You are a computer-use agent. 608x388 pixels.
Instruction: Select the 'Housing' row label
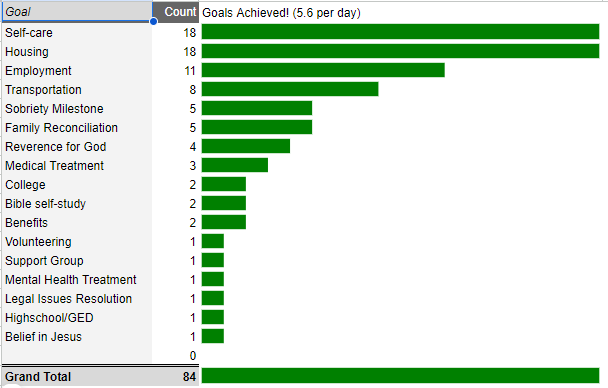point(77,52)
